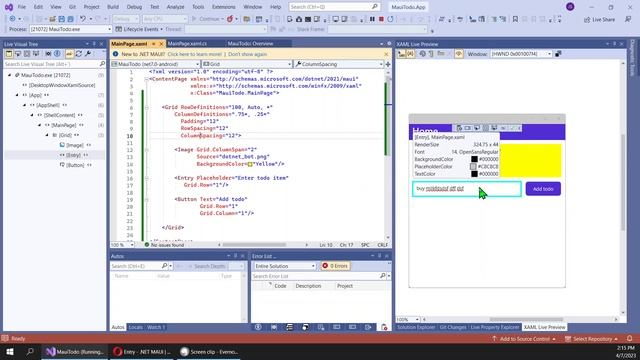Toggle first selection icon in XAML Live Preview toolbar
This screenshot has height=360, width=640.
tap(402, 54)
